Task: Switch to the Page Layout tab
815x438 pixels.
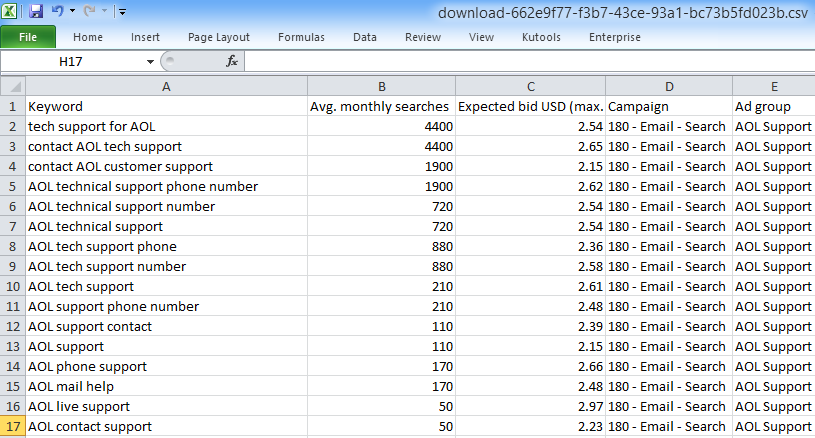Action: (x=219, y=37)
